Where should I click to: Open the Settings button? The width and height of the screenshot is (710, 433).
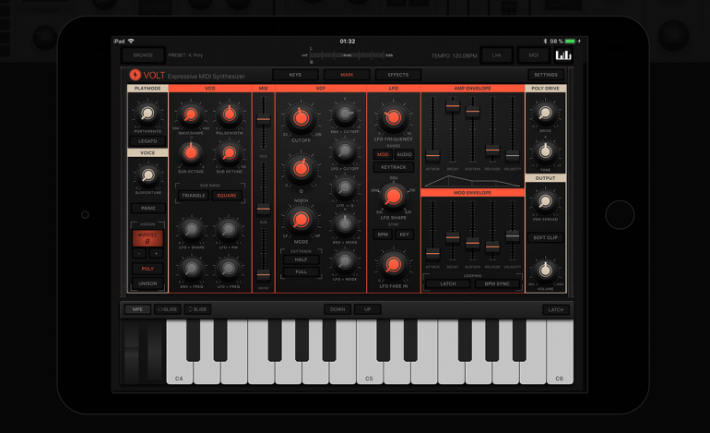[x=546, y=75]
